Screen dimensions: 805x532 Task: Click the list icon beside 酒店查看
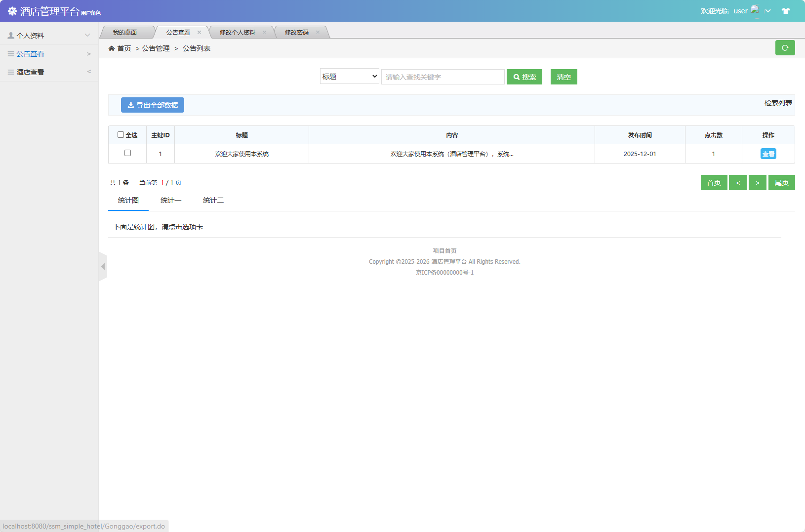point(10,72)
